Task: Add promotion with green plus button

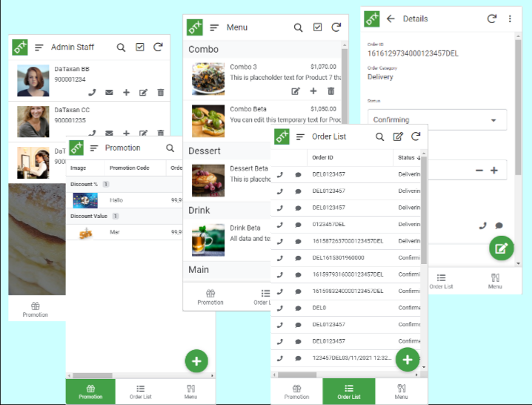Action: pyautogui.click(x=196, y=361)
